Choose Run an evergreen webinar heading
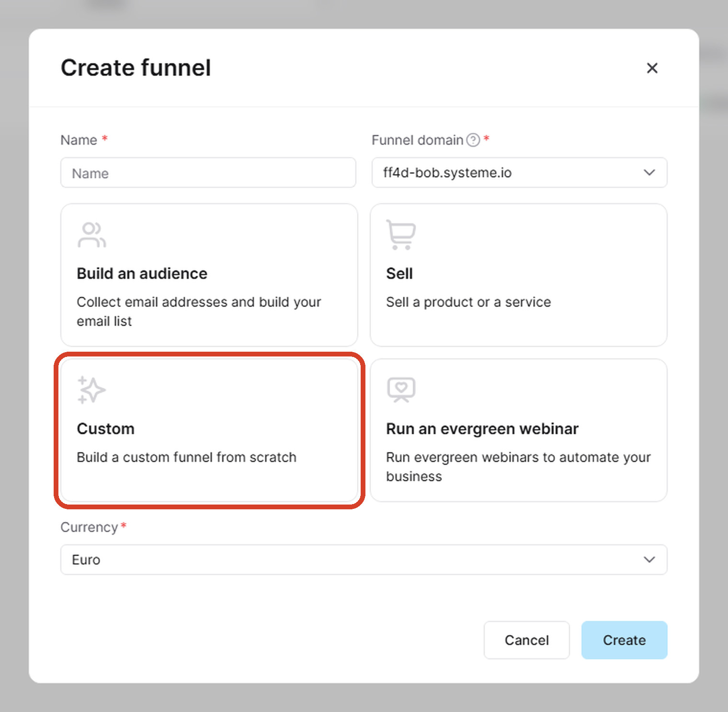The height and width of the screenshot is (712, 728). 482,429
